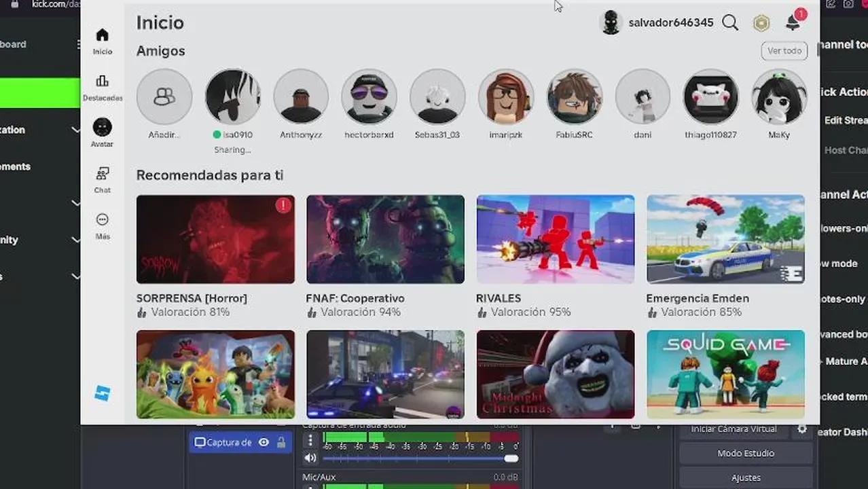Open the Más three-dots icon
Viewport: 868px width, 489px height.
(x=102, y=219)
